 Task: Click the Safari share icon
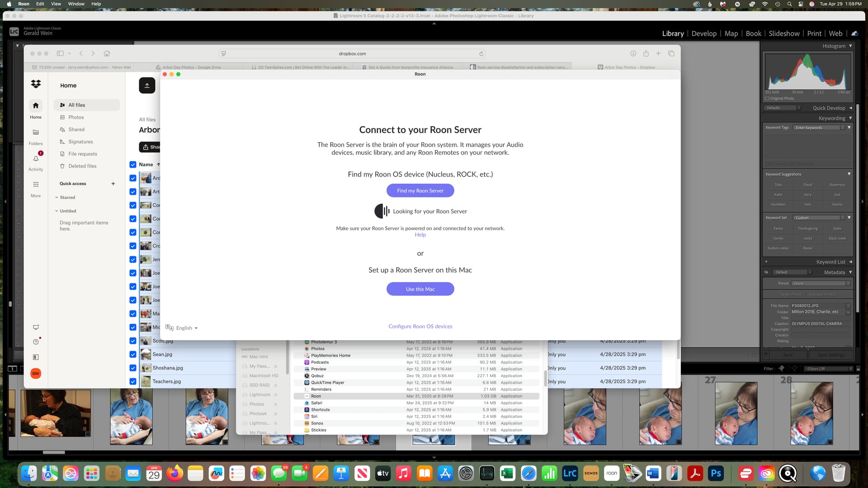click(646, 53)
